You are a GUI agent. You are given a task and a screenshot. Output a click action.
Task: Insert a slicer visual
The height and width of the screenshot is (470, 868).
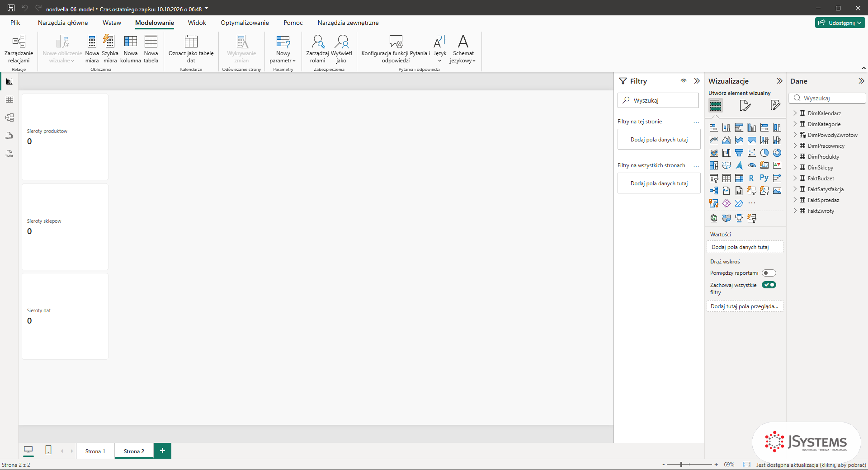[713, 178]
